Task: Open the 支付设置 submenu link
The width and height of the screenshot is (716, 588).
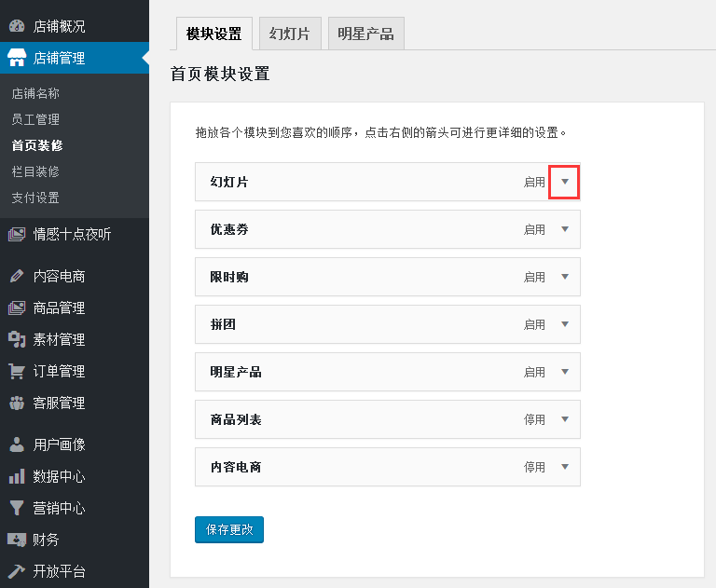Action: (35, 198)
